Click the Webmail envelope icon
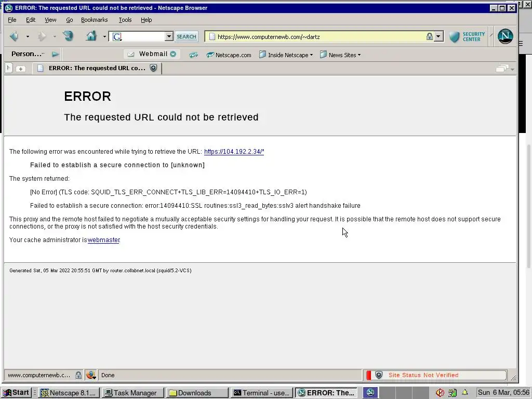Screen dimensions: 532x399 coord(131,54)
